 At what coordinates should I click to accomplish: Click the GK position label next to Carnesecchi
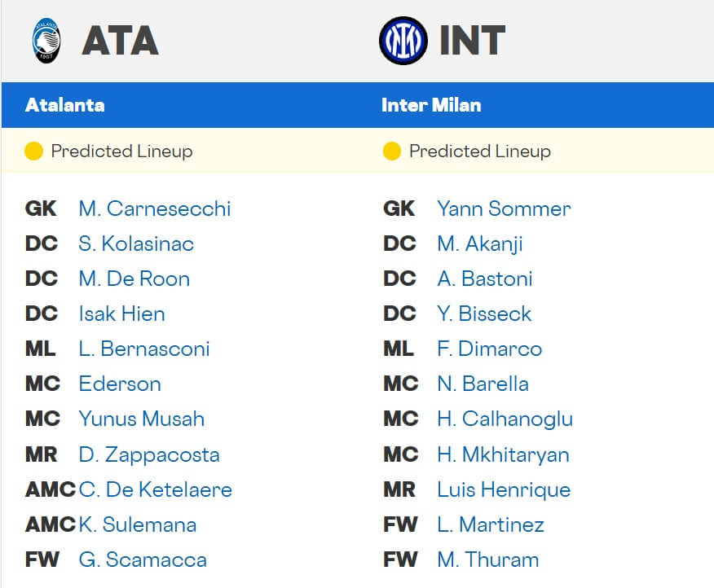pos(39,208)
